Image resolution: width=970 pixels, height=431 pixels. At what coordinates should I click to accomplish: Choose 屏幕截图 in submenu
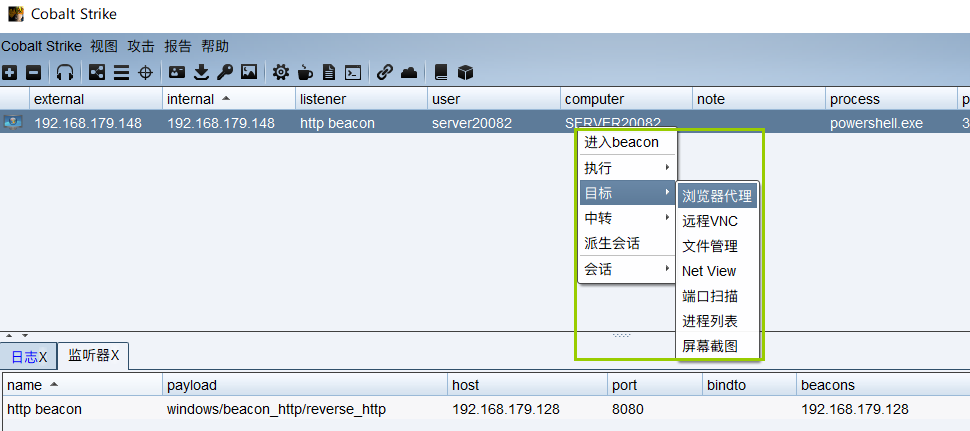717,346
